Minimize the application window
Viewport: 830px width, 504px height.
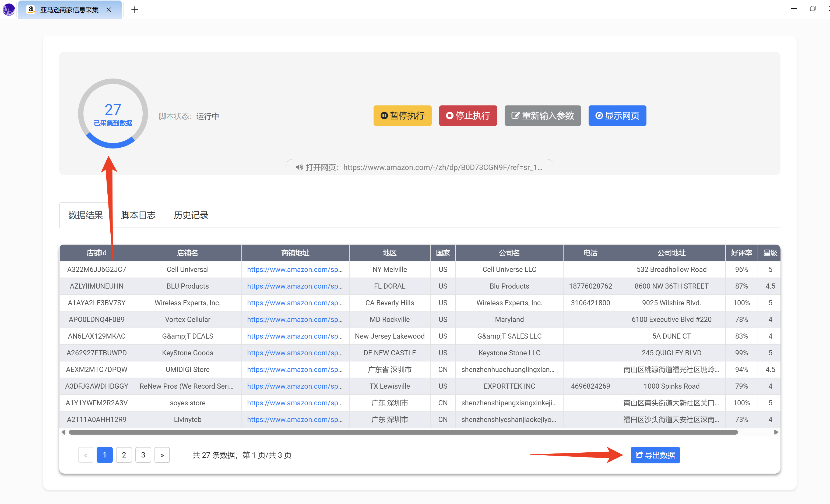[794, 8]
